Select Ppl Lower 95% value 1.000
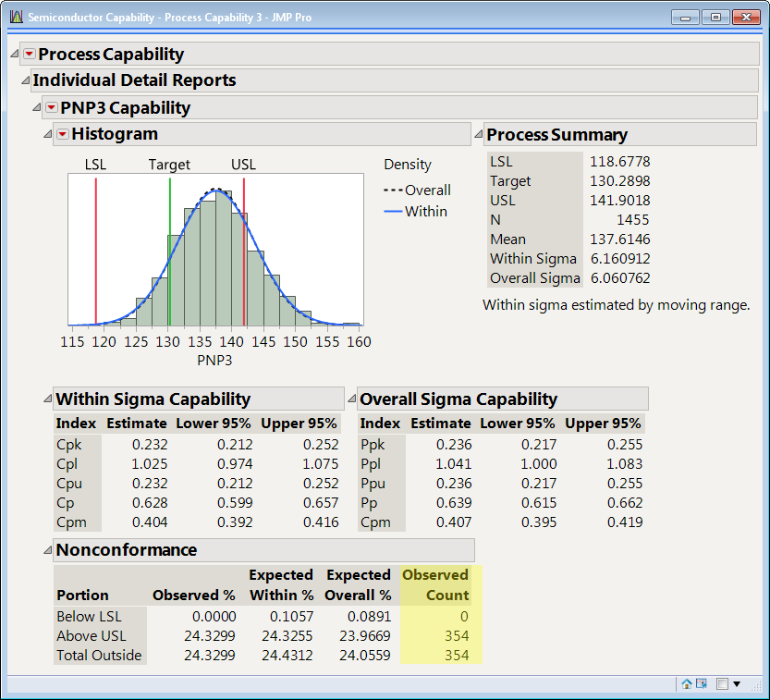Image resolution: width=770 pixels, height=700 pixels. pos(539,463)
